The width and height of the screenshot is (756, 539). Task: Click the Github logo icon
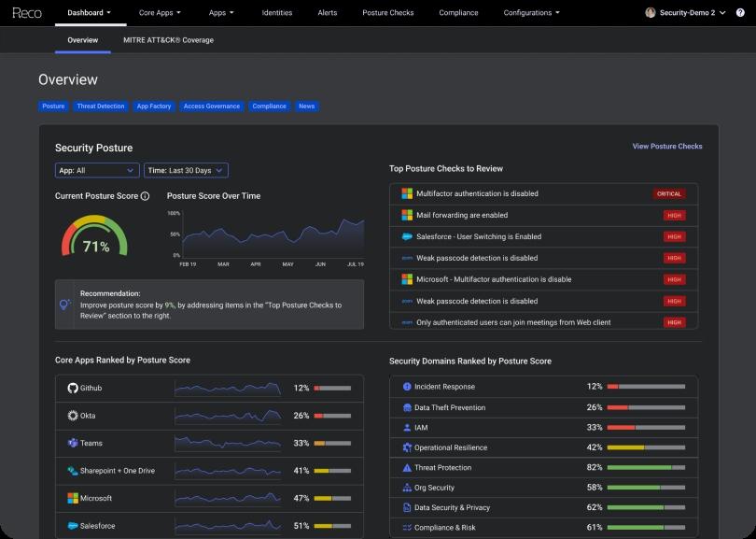[x=73, y=388]
